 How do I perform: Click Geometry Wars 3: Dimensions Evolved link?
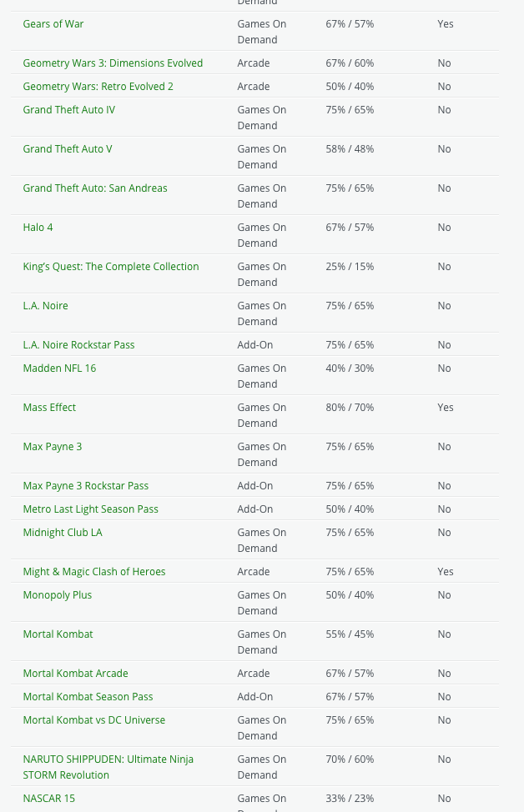[113, 63]
